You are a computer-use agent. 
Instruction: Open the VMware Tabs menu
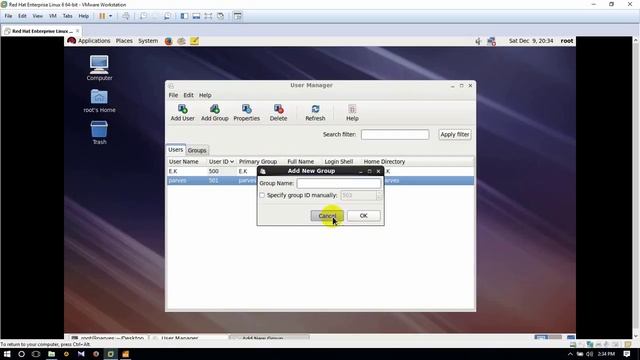coord(67,16)
